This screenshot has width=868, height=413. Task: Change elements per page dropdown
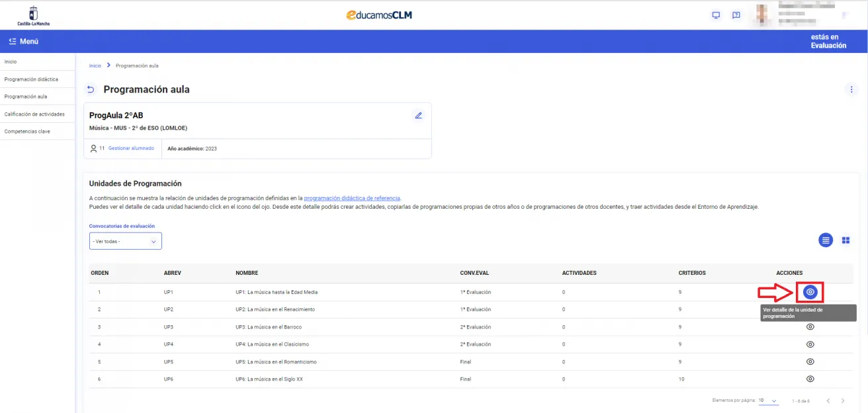click(769, 400)
